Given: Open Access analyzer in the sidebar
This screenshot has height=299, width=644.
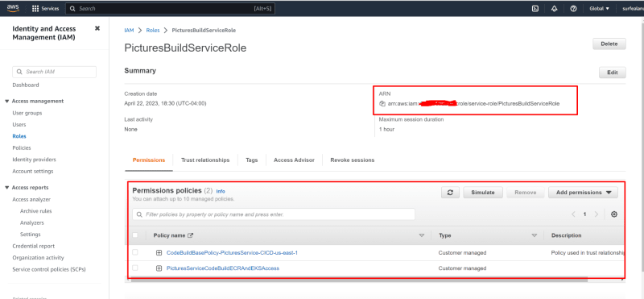Looking at the screenshot, I should point(31,200).
